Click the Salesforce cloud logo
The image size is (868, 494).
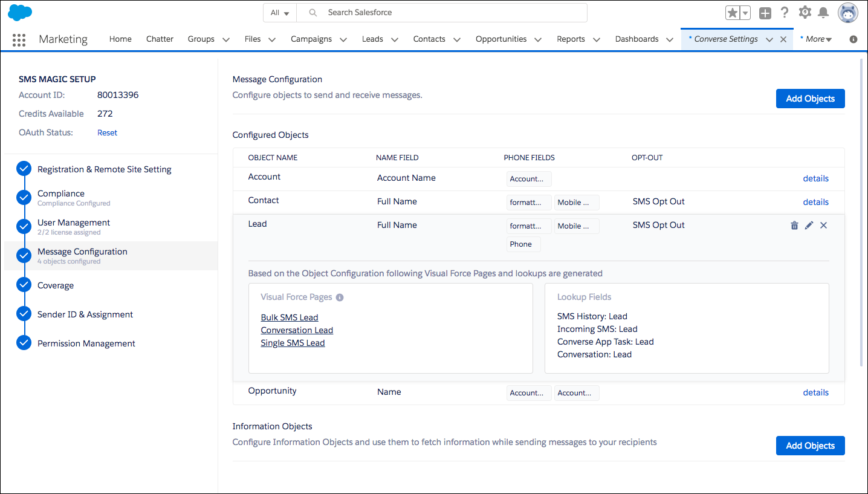click(21, 13)
